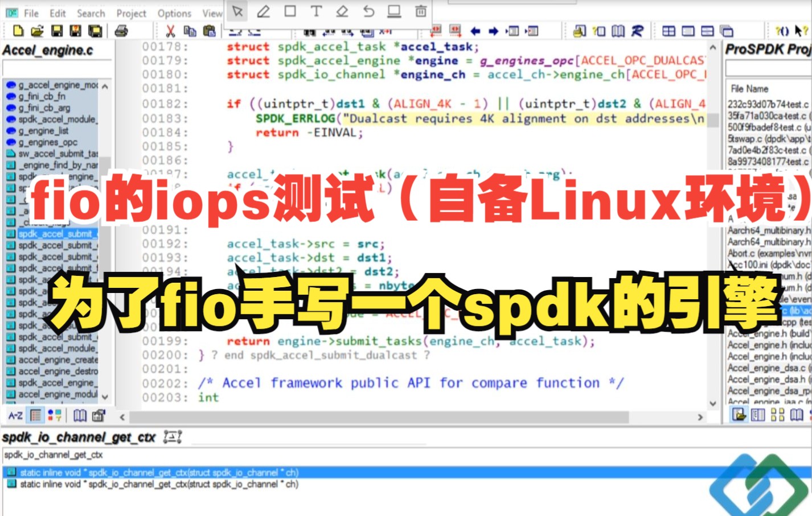Click the Lookup References R icon
Image resolution: width=812 pixels, height=516 pixels.
click(x=639, y=30)
